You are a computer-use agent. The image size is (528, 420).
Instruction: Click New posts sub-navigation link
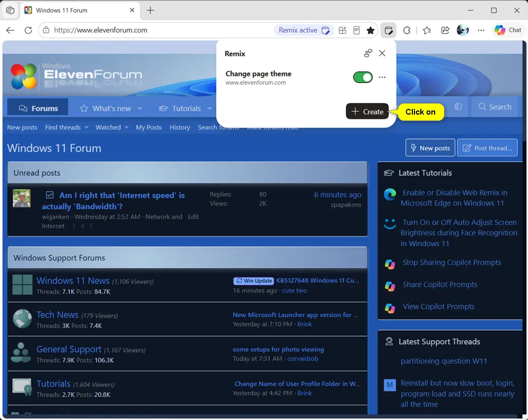pos(22,127)
